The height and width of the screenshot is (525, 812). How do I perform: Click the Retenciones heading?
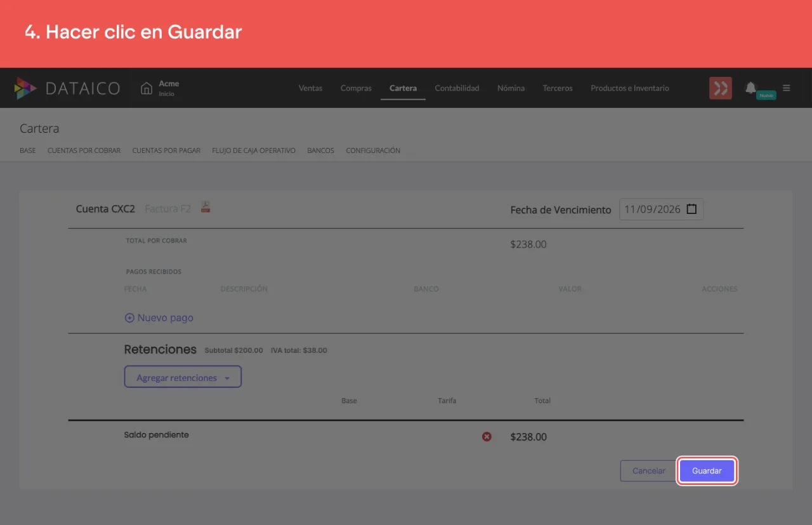[160, 349]
